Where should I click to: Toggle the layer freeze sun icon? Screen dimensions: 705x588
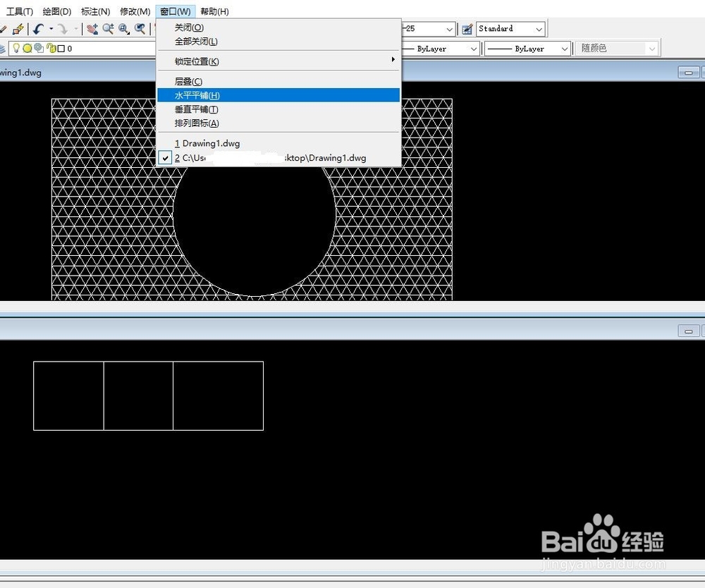pos(27,48)
